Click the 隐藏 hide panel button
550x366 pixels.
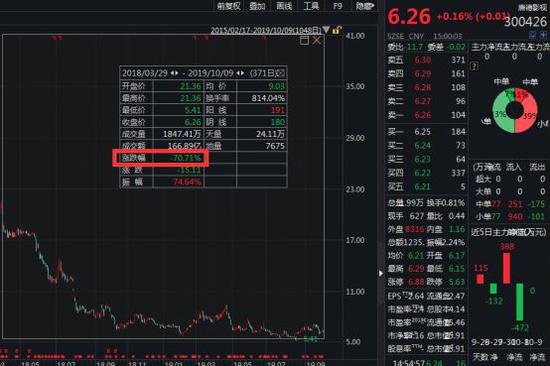pos(365,6)
